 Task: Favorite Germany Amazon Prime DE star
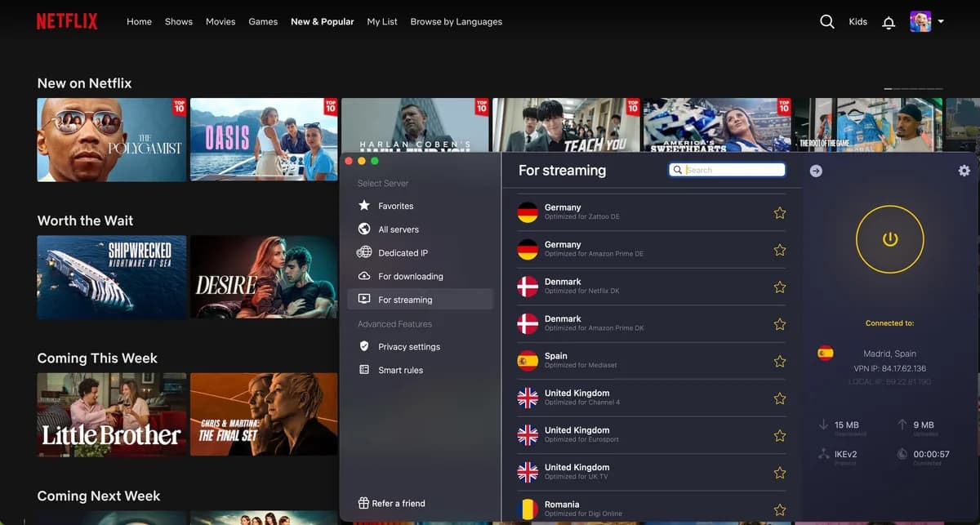(x=780, y=250)
